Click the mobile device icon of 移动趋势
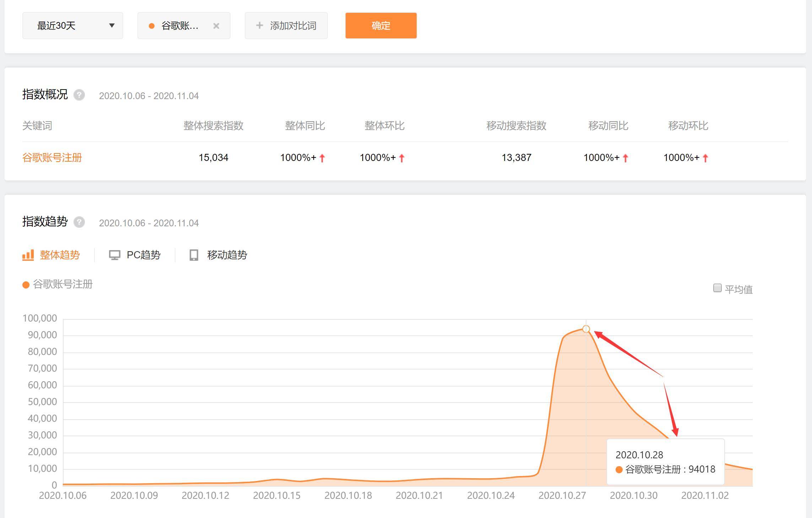 tap(194, 255)
